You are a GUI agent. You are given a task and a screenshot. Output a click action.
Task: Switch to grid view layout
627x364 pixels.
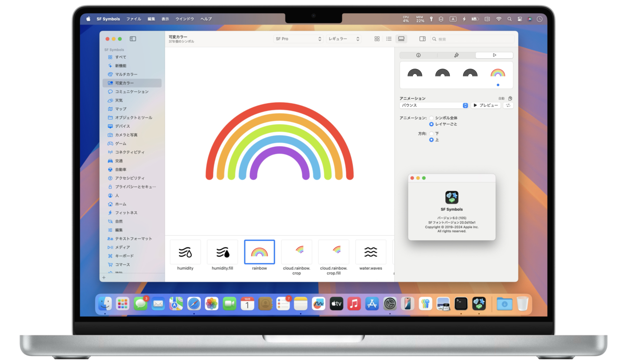click(x=377, y=39)
